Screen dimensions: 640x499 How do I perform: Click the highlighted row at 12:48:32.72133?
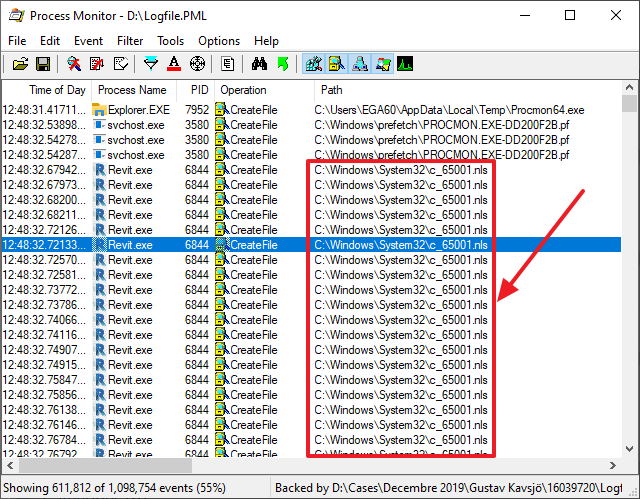(x=311, y=245)
